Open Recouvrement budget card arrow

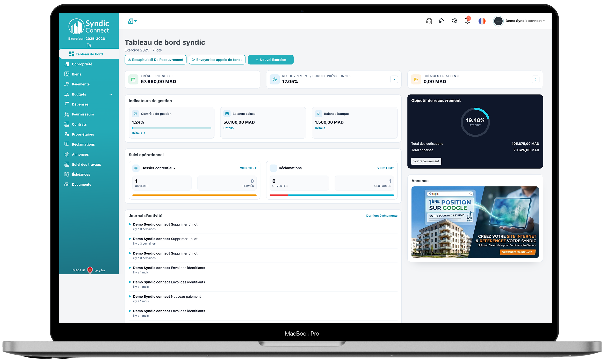pos(394,79)
